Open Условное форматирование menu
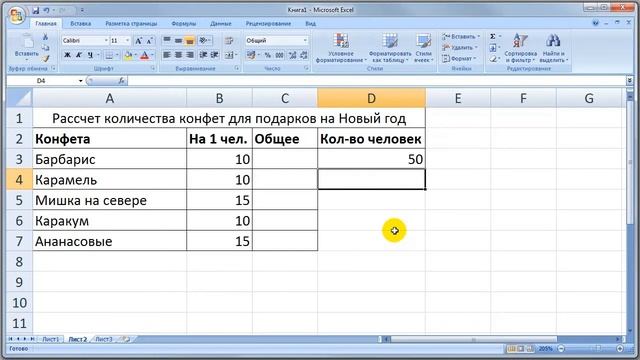The height and width of the screenshot is (360, 640). click(341, 48)
